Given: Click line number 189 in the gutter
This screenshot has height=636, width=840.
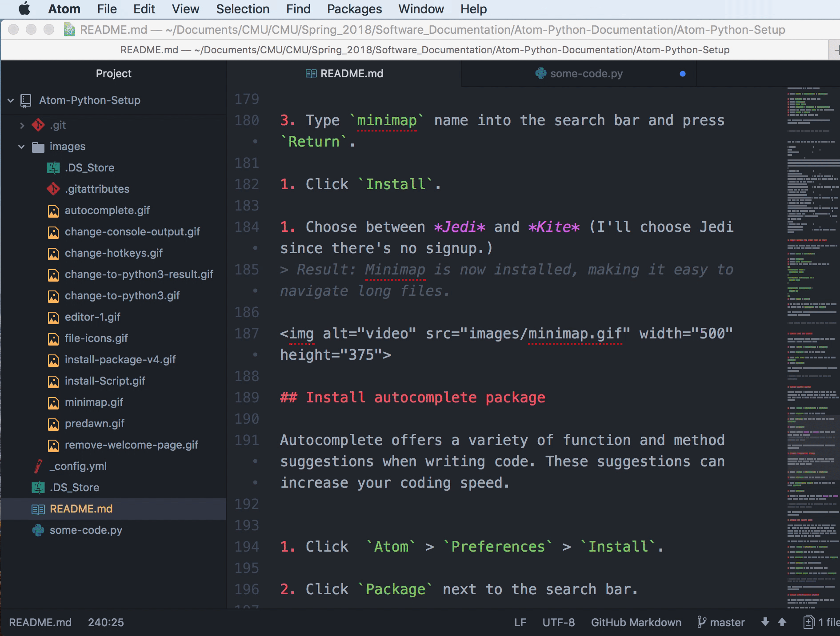Looking at the screenshot, I should click(x=247, y=397).
